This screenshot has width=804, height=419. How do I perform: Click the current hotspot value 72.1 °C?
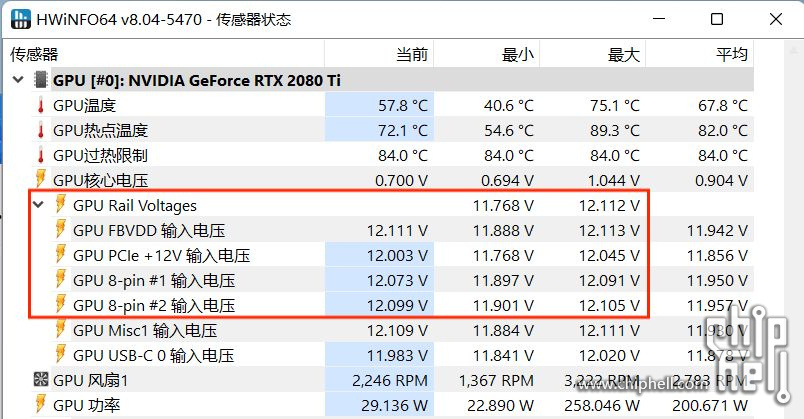click(403, 131)
